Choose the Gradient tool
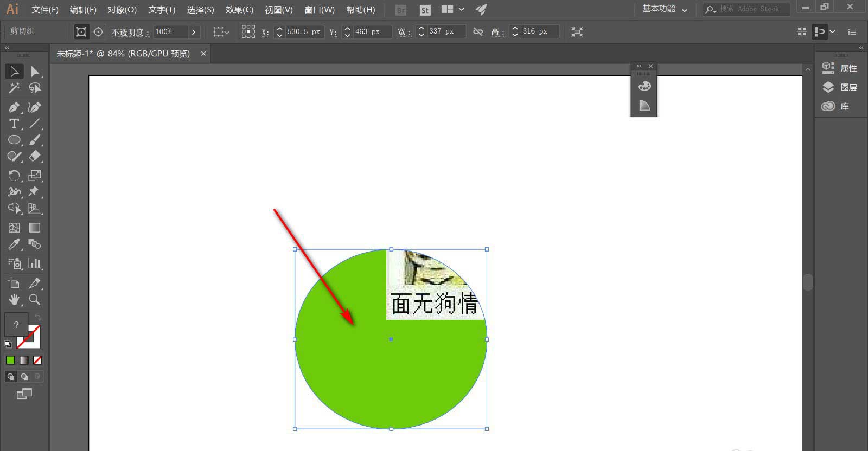 [35, 228]
